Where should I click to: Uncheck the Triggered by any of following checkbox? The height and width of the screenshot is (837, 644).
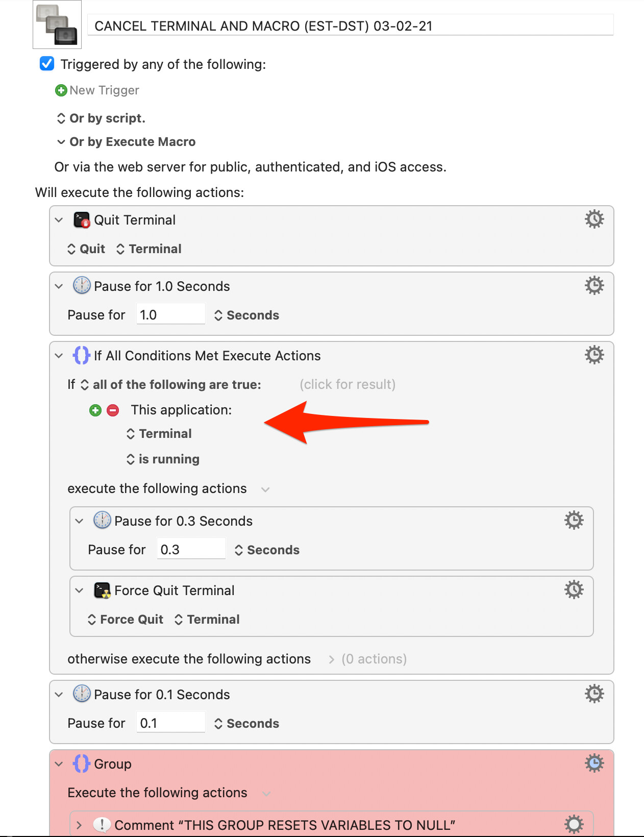pos(47,64)
